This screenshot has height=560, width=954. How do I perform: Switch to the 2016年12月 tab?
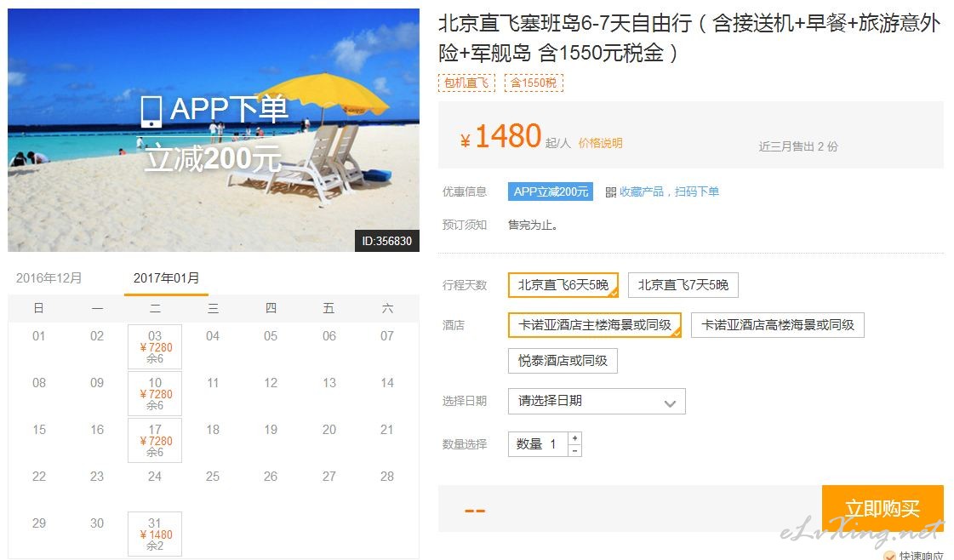click(x=49, y=278)
